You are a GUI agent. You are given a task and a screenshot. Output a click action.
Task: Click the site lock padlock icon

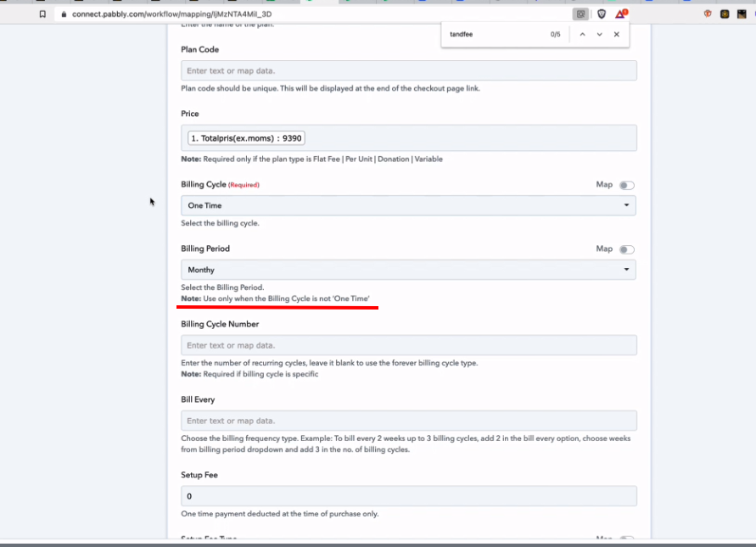[62, 14]
